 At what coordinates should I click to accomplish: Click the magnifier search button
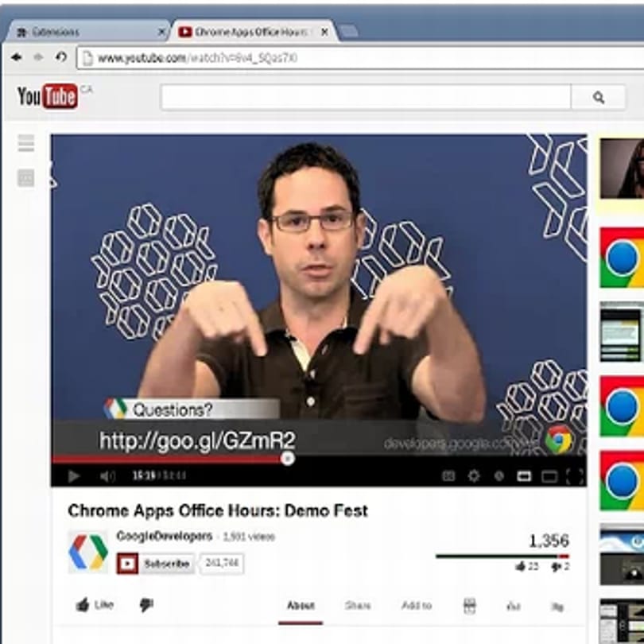click(x=599, y=97)
